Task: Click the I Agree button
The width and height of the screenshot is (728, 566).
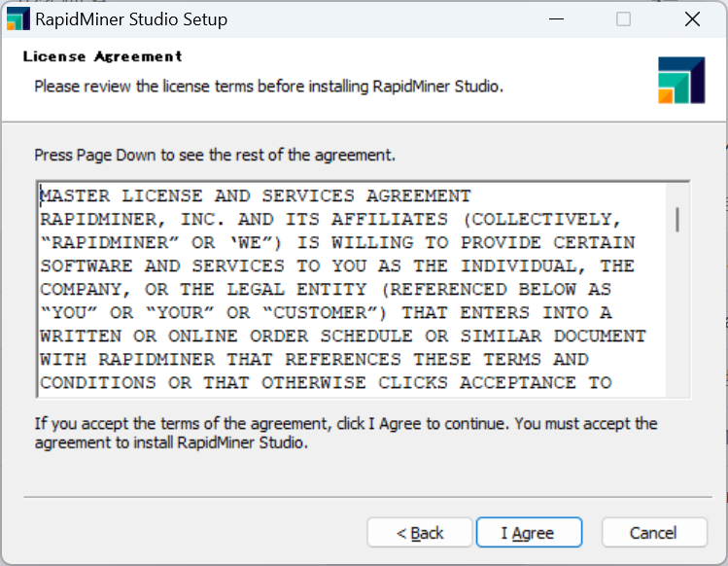Action: point(529,533)
